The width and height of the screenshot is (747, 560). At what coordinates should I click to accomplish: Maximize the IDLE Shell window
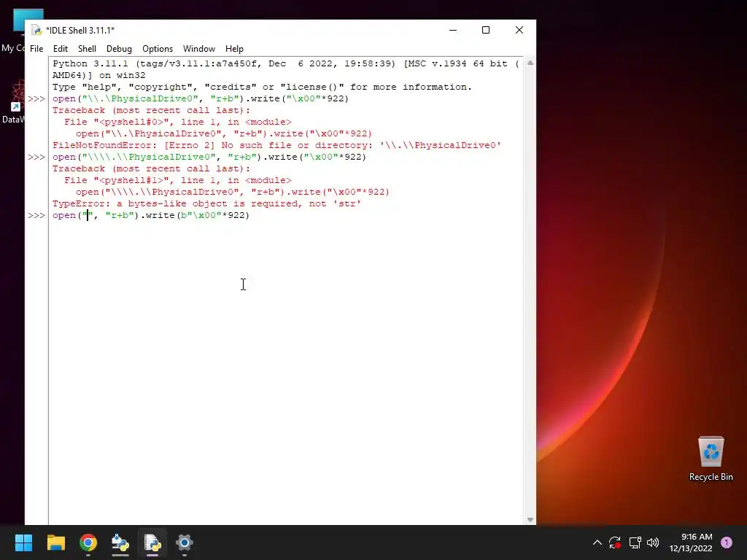(485, 30)
